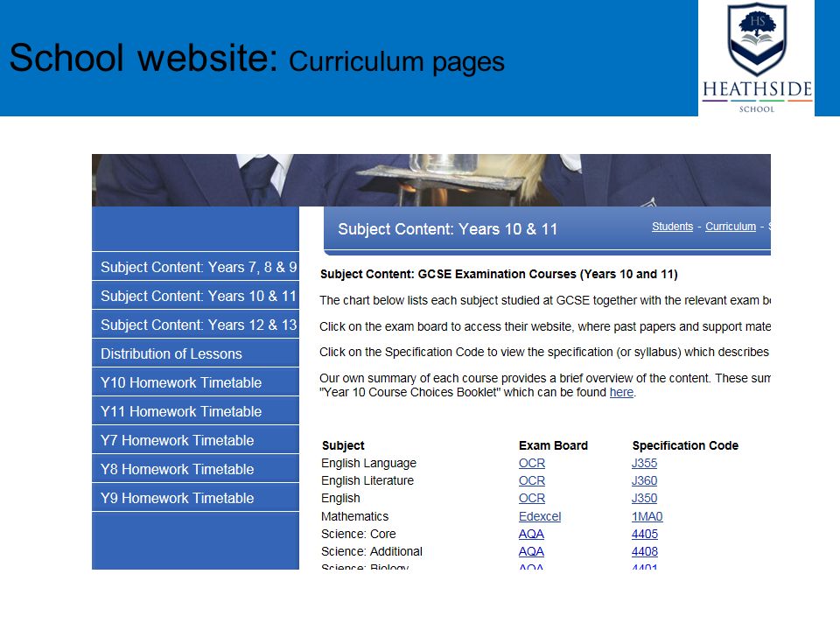Image resolution: width=840 pixels, height=630 pixels.
Task: Open the Y7 Homework Timetable
Action: tap(195, 440)
